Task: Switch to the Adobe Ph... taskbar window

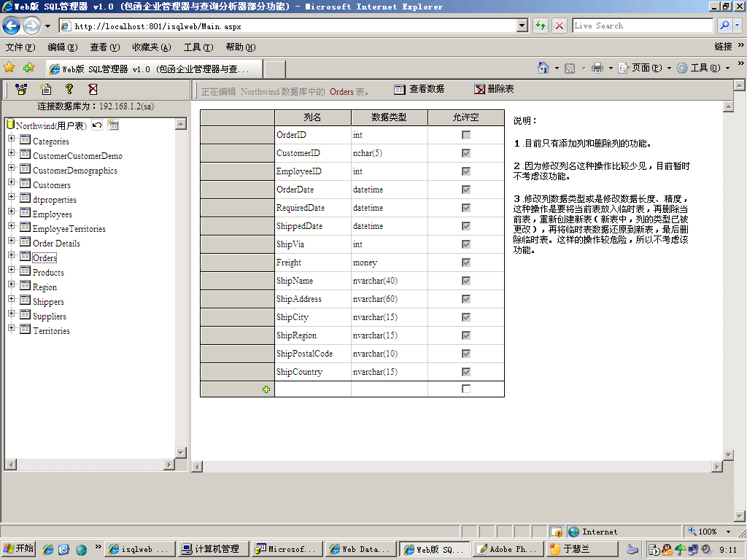Action: 508,549
